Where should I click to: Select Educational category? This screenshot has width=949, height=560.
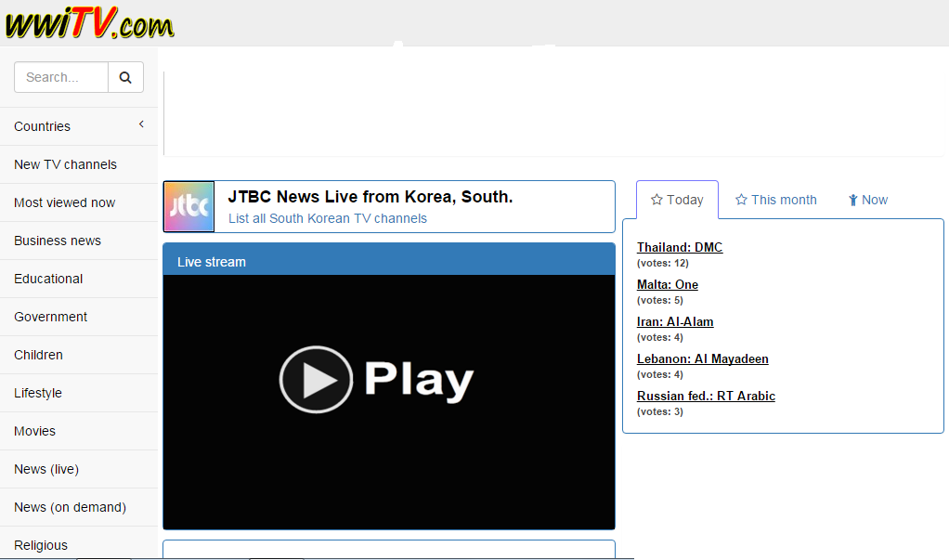pos(79,280)
